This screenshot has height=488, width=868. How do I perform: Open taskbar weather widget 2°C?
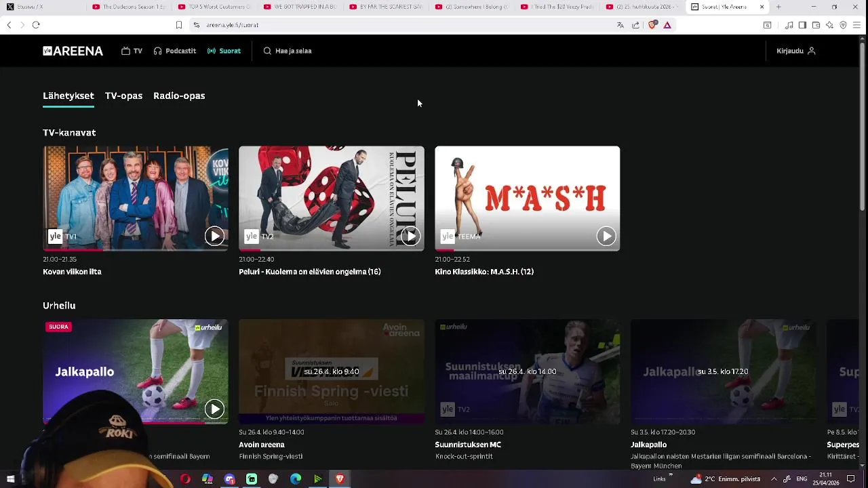(x=725, y=479)
